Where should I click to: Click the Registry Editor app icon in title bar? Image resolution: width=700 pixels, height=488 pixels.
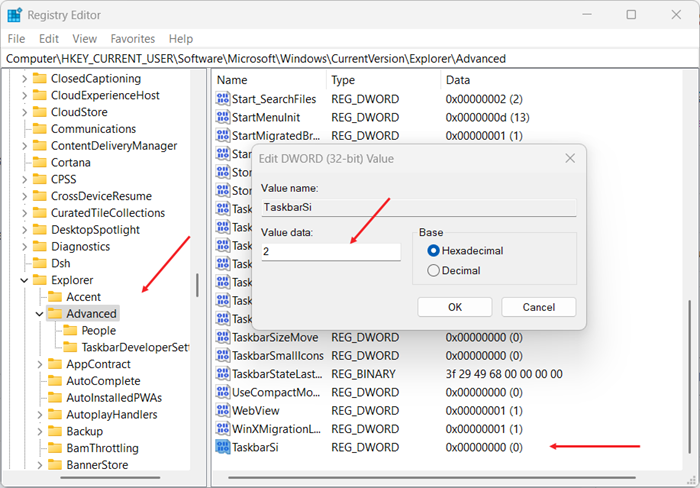(14, 15)
